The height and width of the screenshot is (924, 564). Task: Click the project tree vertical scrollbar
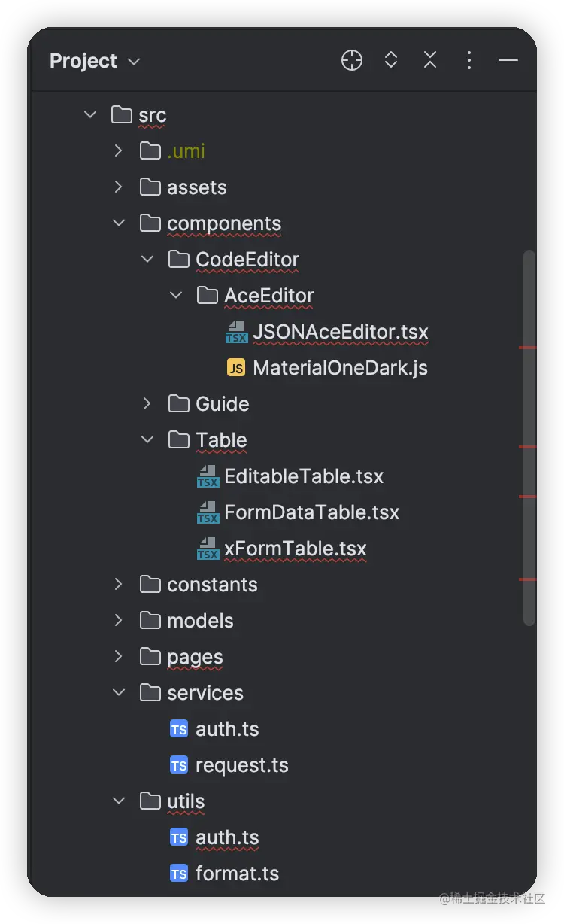coord(529,437)
